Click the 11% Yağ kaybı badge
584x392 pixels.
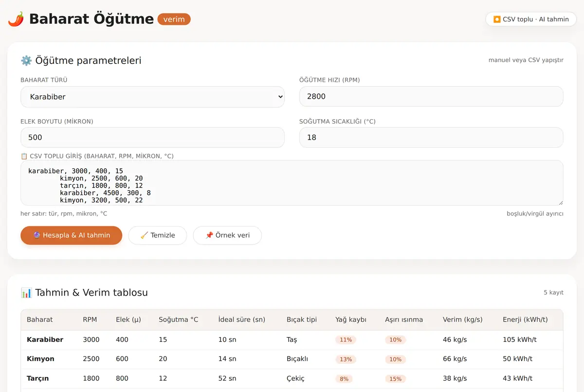(346, 340)
